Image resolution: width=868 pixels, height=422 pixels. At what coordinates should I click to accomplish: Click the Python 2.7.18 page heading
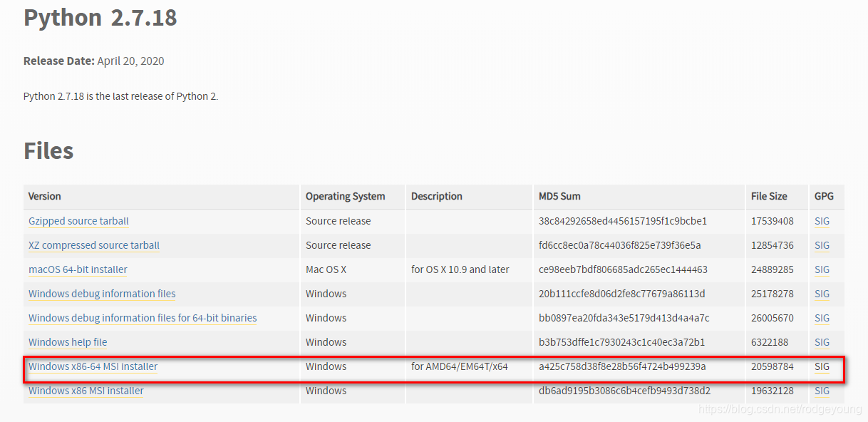tap(100, 17)
